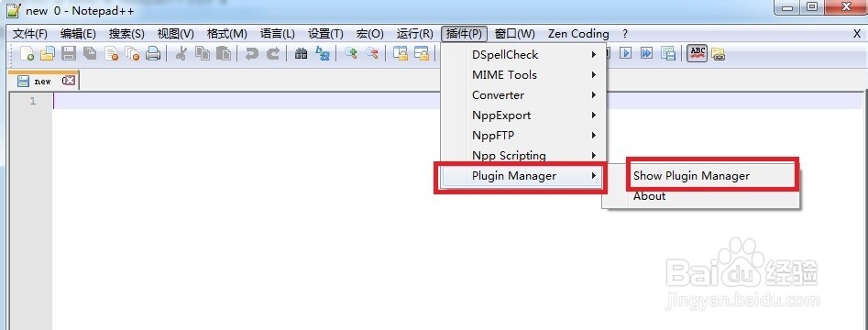This screenshot has width=868, height=330.
Task: Select the 'new' document tab
Action: pyautogui.click(x=43, y=81)
